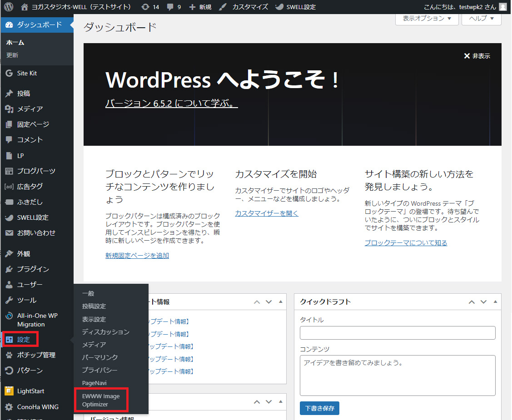
Task: Open PageNavi in settings submenu
Action: click(x=94, y=383)
